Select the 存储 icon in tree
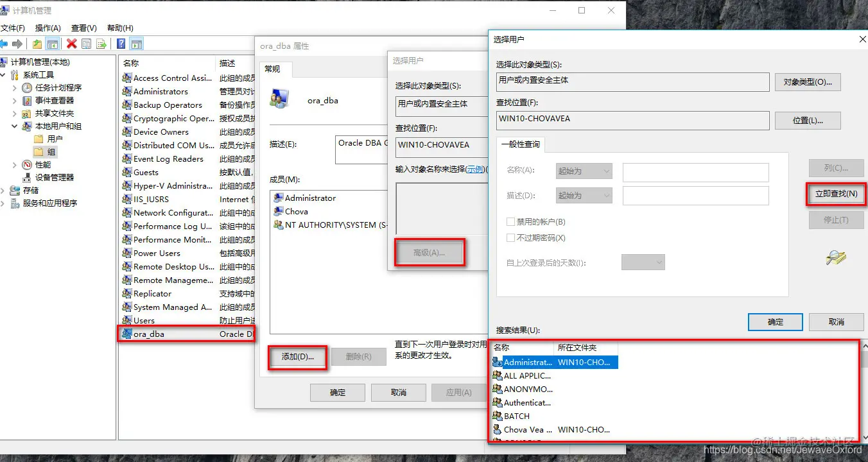 [15, 191]
